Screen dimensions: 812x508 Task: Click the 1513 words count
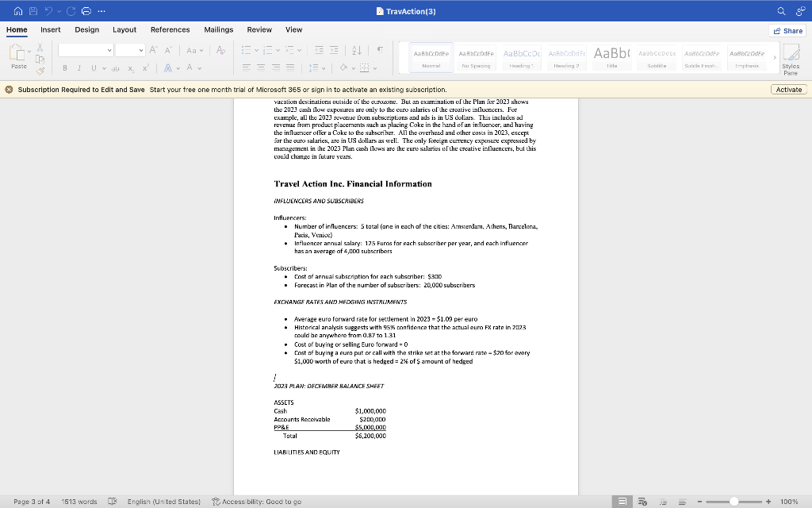point(79,502)
